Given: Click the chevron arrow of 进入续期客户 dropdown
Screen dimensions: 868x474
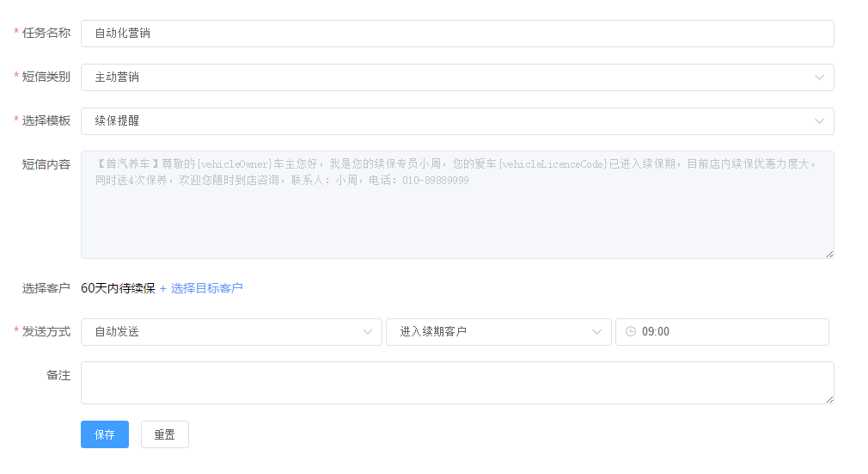Looking at the screenshot, I should (x=596, y=332).
